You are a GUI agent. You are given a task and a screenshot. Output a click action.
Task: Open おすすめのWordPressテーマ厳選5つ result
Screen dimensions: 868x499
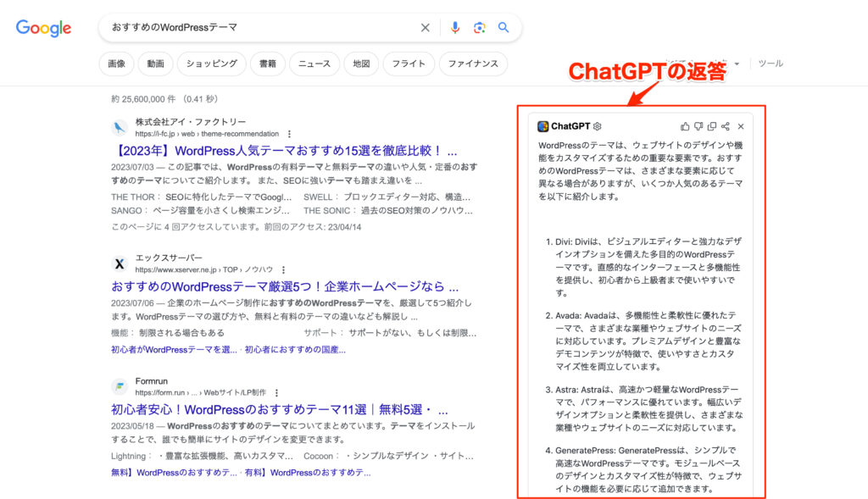click(285, 286)
